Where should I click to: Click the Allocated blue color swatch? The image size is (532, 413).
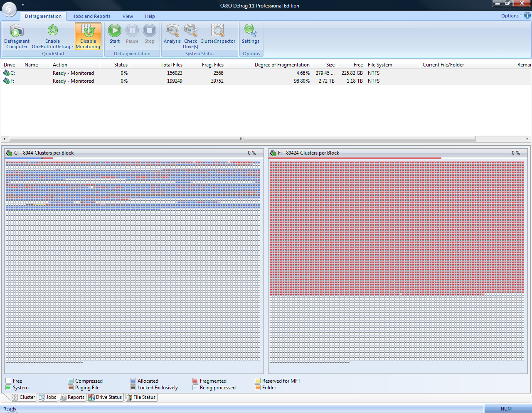pos(133,381)
